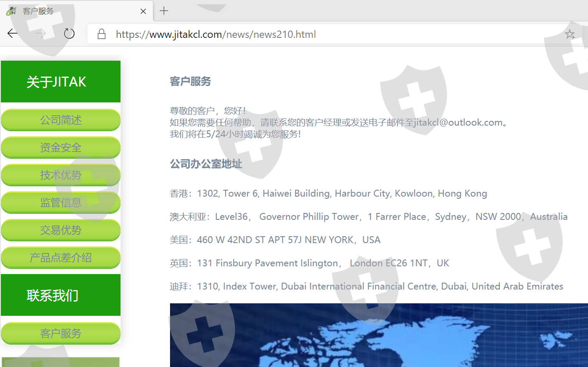The height and width of the screenshot is (367, 588).
Task: Open 监管信息 sidebar page
Action: [x=61, y=203]
